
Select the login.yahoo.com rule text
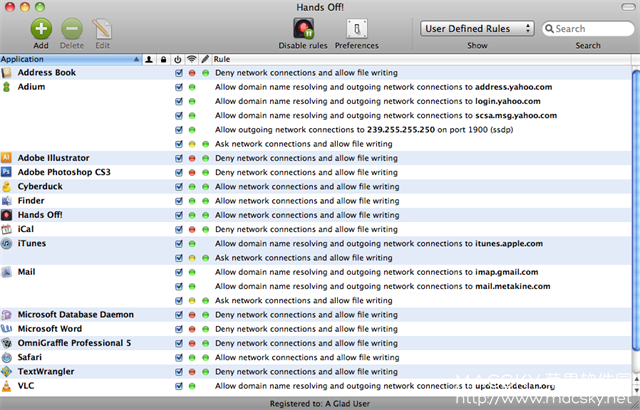(x=378, y=101)
